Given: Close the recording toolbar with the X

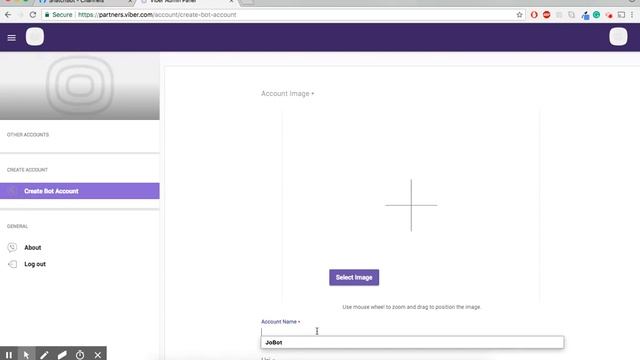Looking at the screenshot, I should (98, 355).
